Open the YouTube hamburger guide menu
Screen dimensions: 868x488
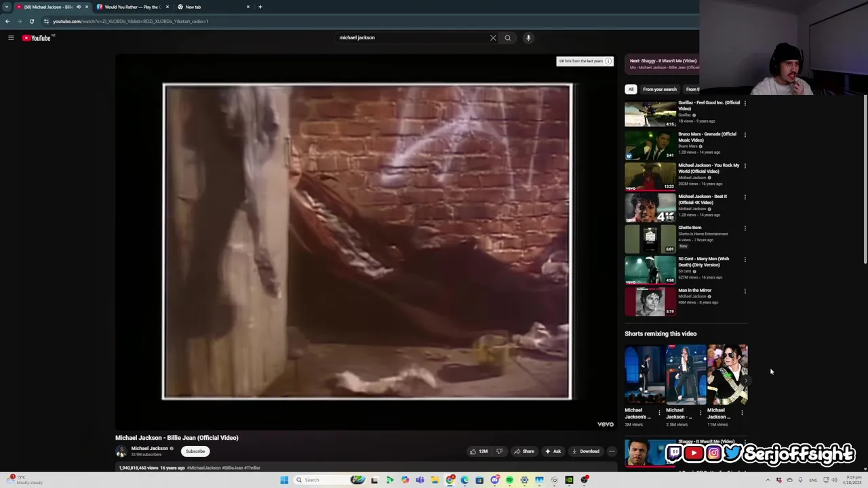pos(11,38)
